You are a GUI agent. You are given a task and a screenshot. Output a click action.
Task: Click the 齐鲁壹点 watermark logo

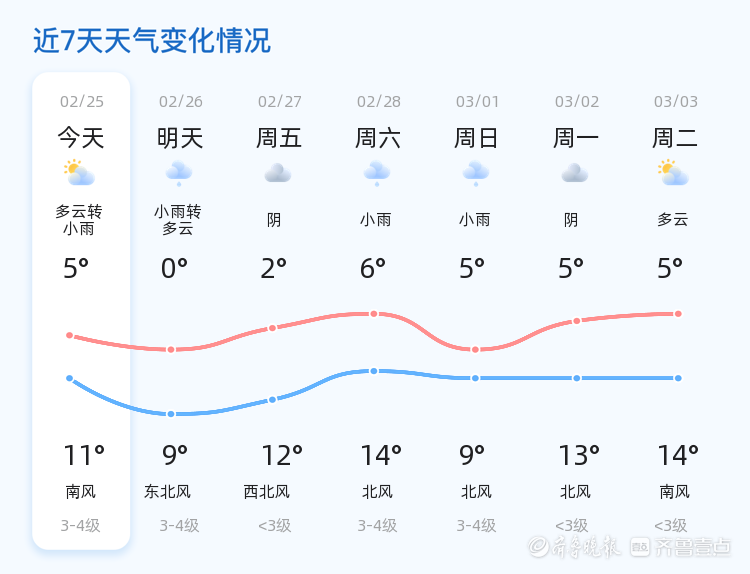tap(693, 546)
